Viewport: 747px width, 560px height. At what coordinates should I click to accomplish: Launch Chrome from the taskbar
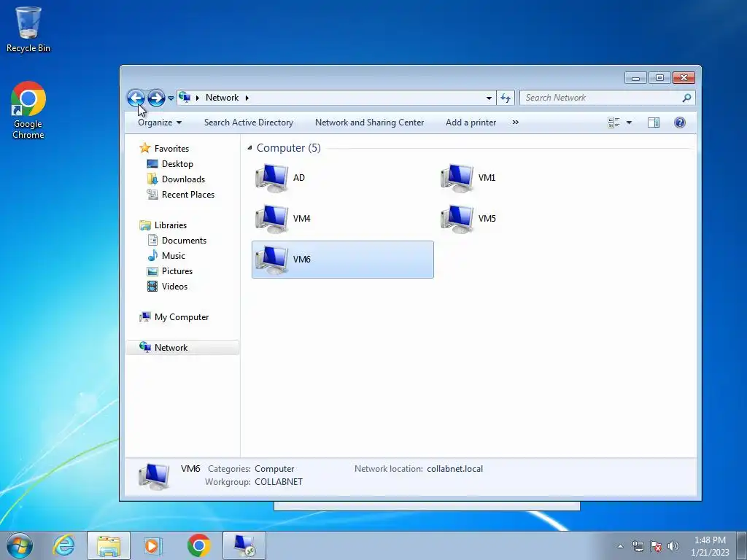pos(198,545)
